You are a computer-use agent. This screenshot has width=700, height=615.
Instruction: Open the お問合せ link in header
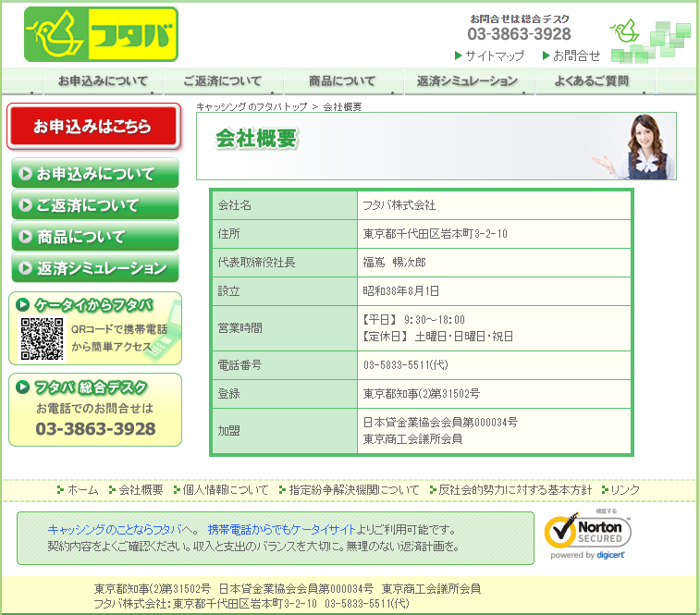click(x=571, y=55)
